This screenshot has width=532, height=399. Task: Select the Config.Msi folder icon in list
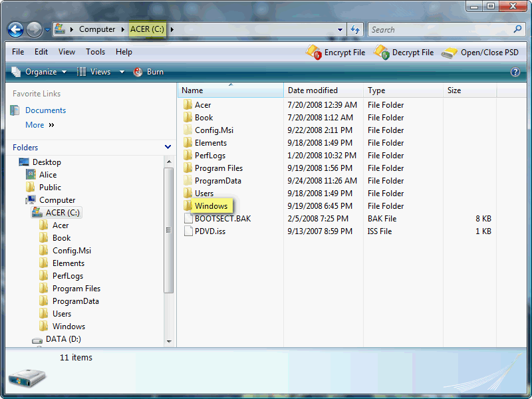[188, 130]
